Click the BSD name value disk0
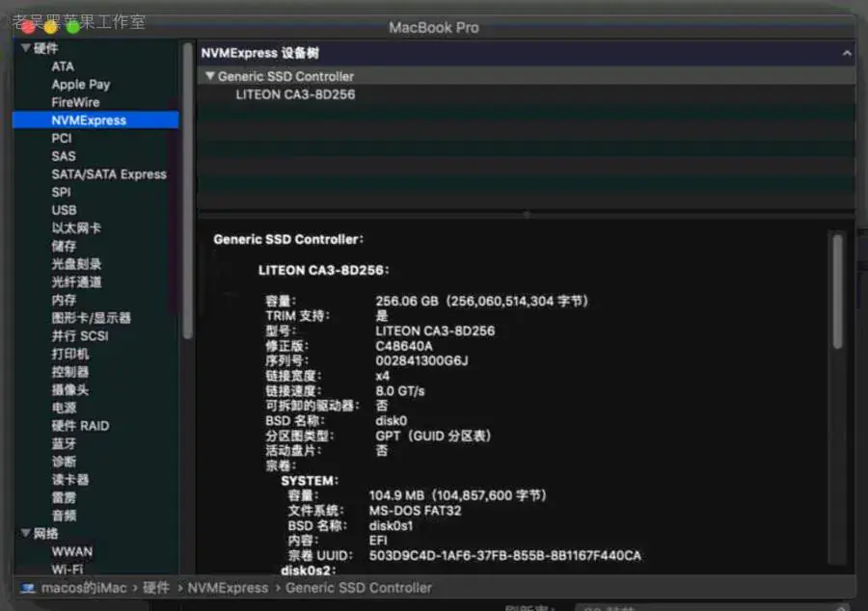Viewport: 868px width, 611px height. pos(392,420)
